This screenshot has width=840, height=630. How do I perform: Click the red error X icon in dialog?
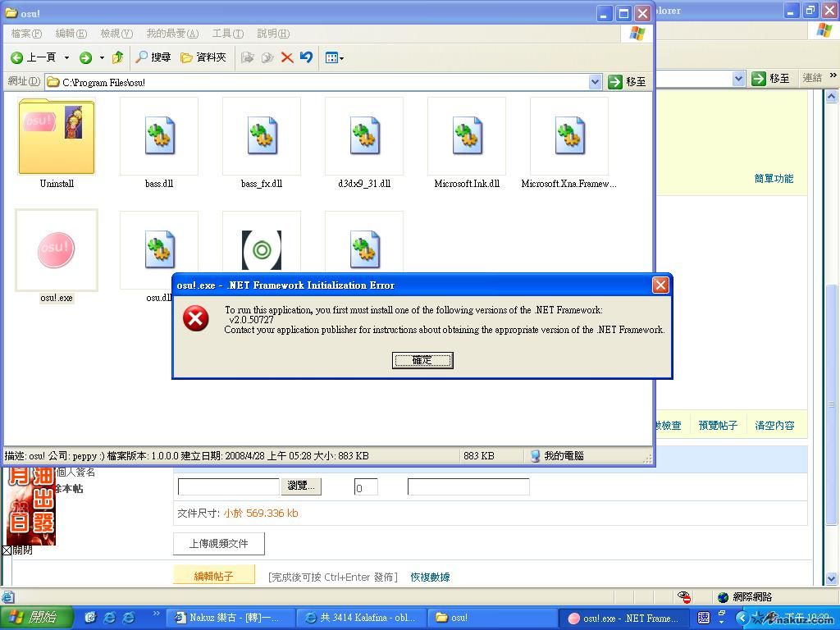coord(196,319)
